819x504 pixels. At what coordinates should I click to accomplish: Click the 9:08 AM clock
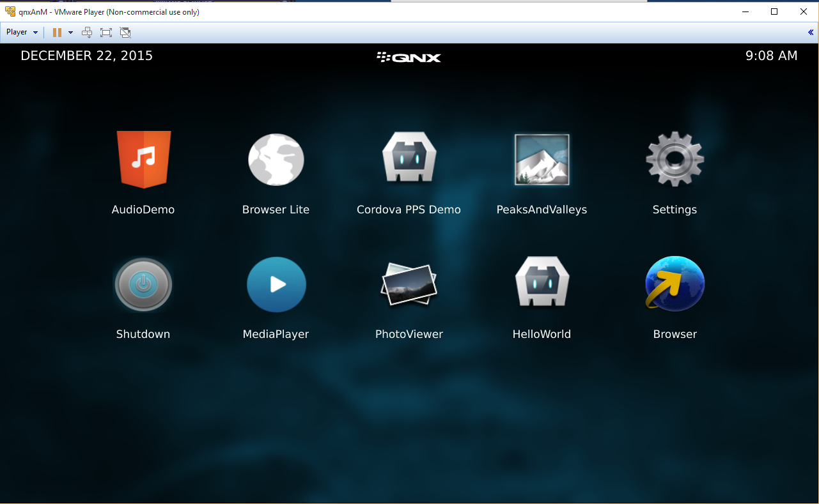point(771,56)
